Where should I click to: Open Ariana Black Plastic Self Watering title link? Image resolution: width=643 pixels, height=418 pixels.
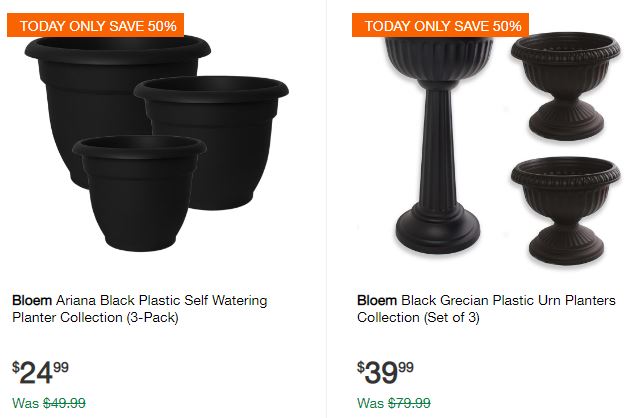(x=162, y=299)
